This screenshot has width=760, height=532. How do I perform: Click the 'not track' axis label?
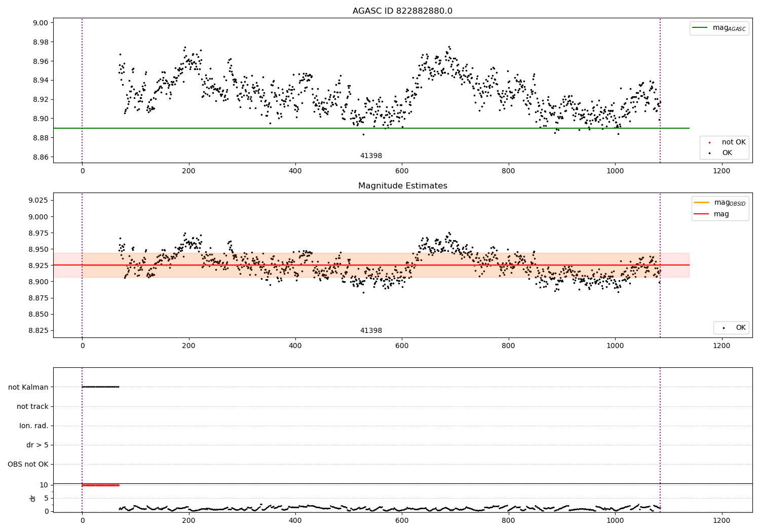point(32,406)
